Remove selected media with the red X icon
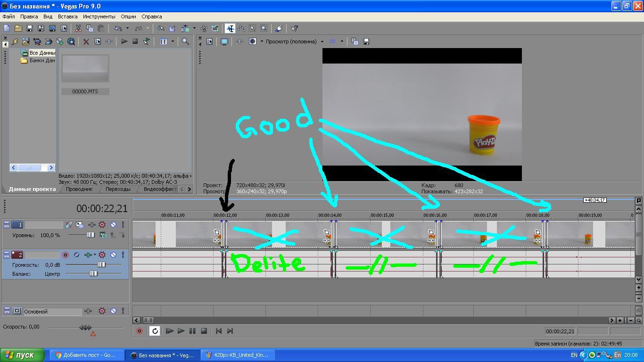This screenshot has width=644, height=362. [x=86, y=41]
